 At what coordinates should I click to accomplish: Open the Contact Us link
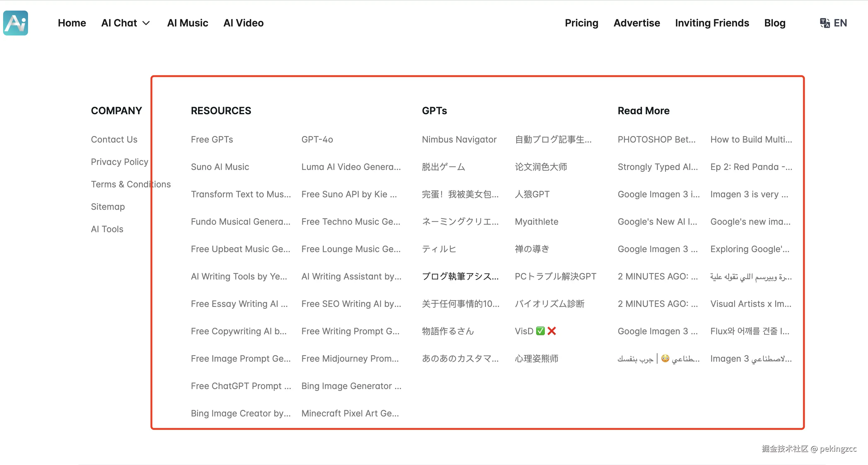click(x=114, y=139)
